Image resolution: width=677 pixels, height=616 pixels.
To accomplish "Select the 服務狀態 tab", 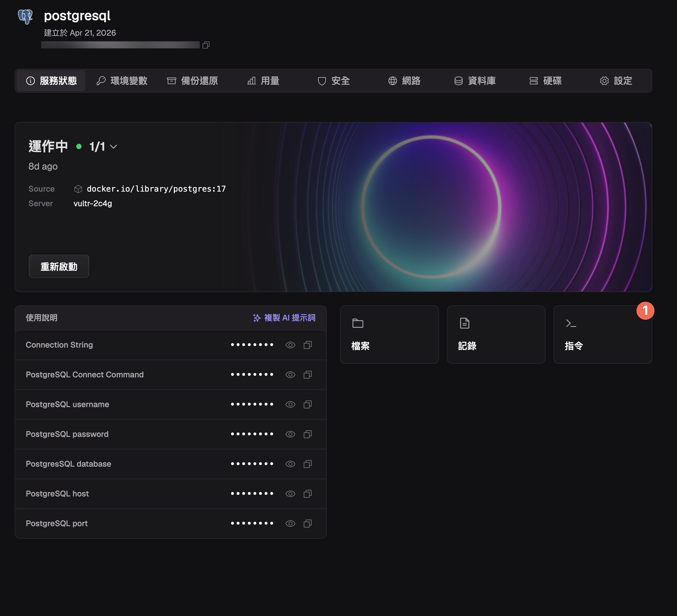I will 51,81.
